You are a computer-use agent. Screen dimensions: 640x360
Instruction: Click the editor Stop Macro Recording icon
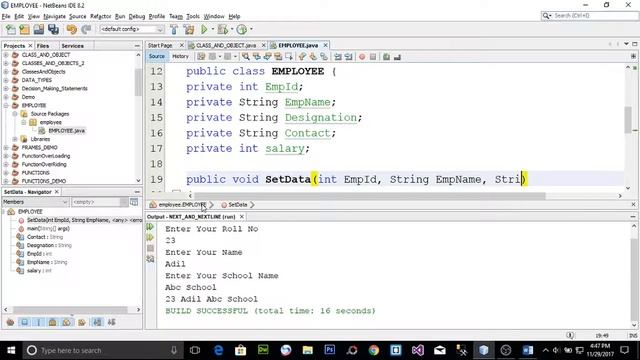[x=373, y=57]
